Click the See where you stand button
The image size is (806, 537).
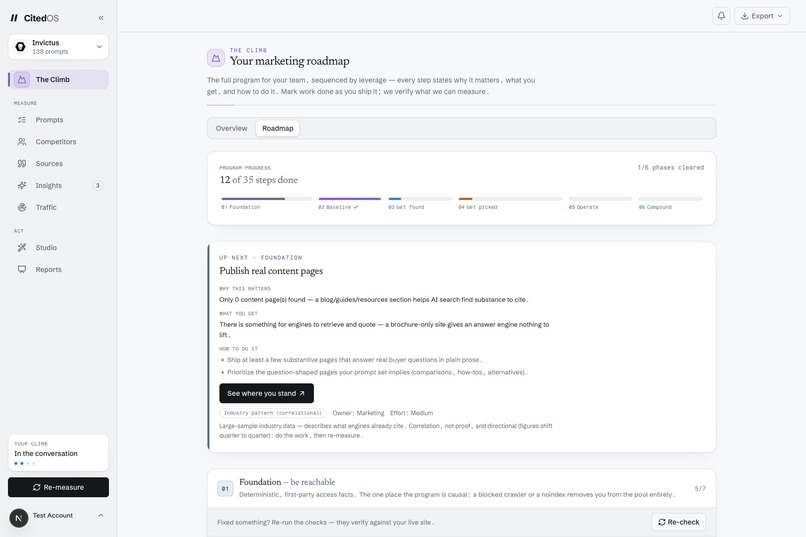point(266,393)
